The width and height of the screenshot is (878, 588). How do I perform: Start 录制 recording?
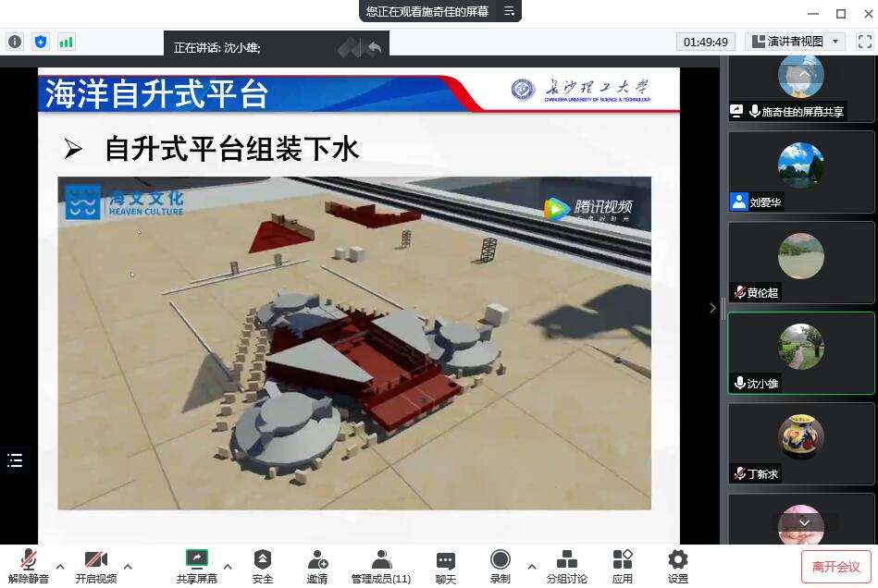[501, 566]
